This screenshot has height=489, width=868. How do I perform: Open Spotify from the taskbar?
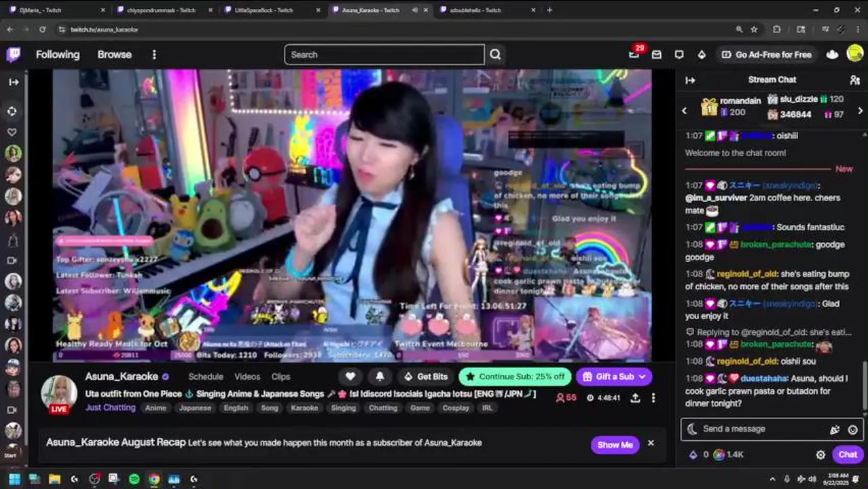tap(134, 479)
